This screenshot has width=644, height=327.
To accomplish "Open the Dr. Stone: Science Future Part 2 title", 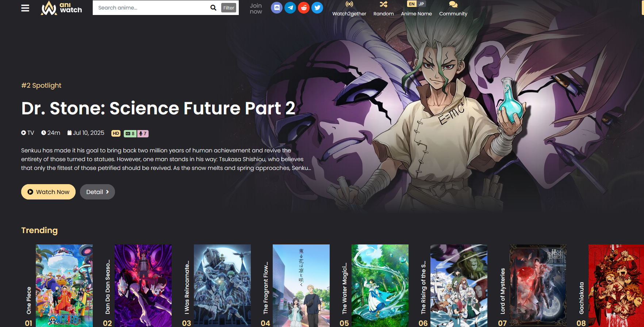I will pos(158,108).
